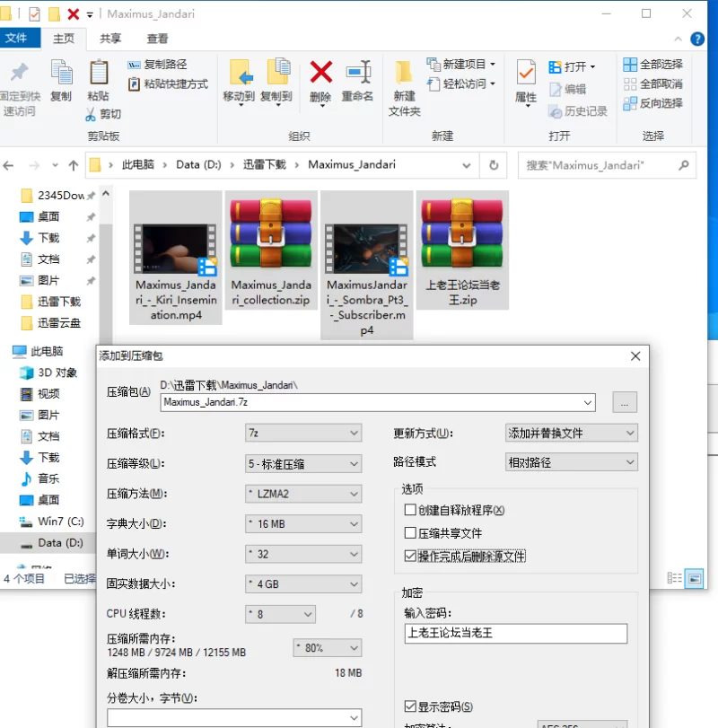
Task: Open the 压缩等级 dropdown
Action: pyautogui.click(x=303, y=464)
